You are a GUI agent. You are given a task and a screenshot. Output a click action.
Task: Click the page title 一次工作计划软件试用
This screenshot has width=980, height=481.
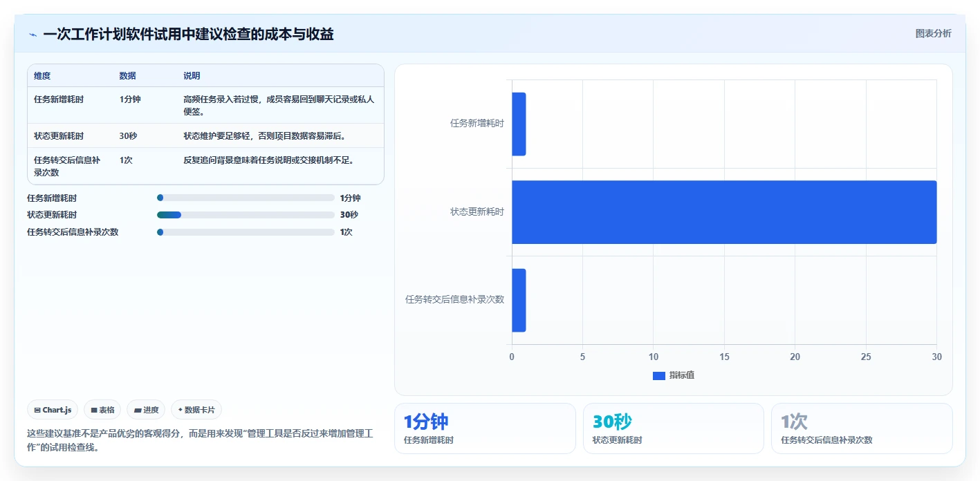tap(188, 35)
